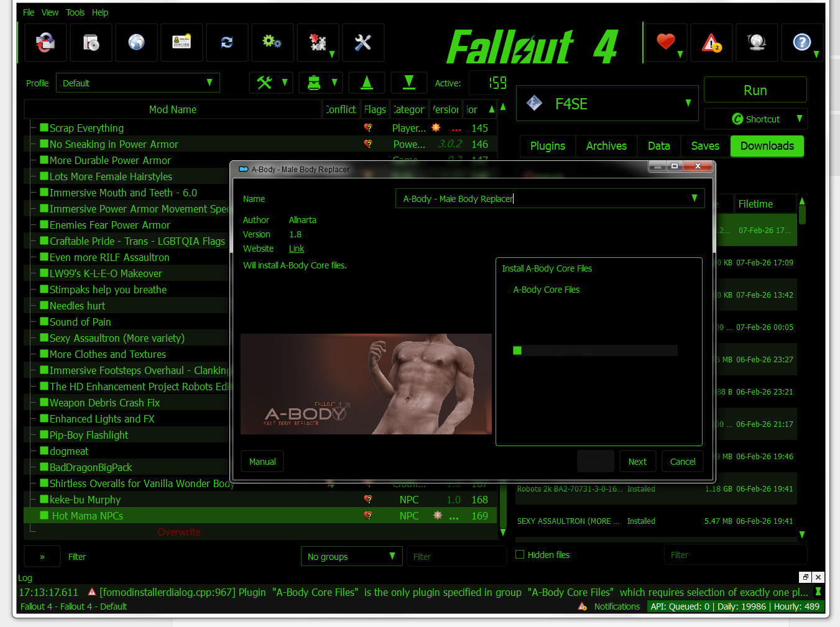
Task: Click the Notifications label in status bar
Action: pos(617,606)
